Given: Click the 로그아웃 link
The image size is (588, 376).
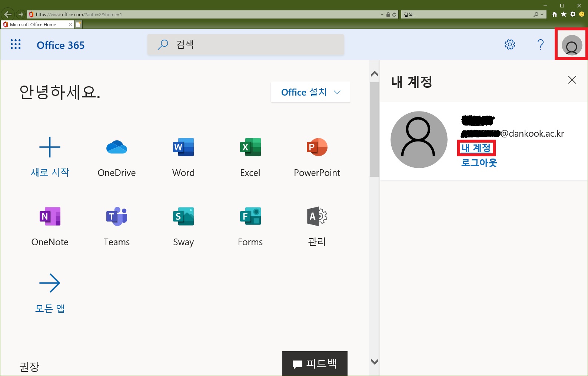Looking at the screenshot, I should point(479,163).
